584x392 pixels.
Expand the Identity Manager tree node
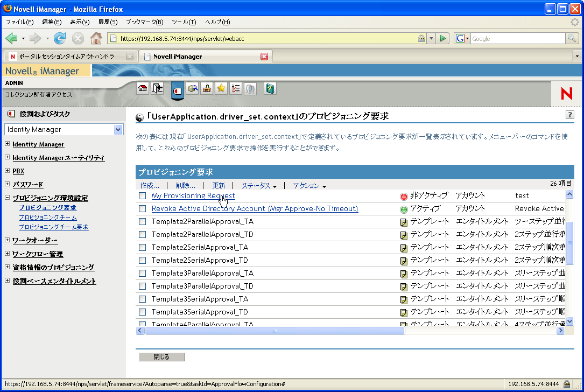pos(7,143)
